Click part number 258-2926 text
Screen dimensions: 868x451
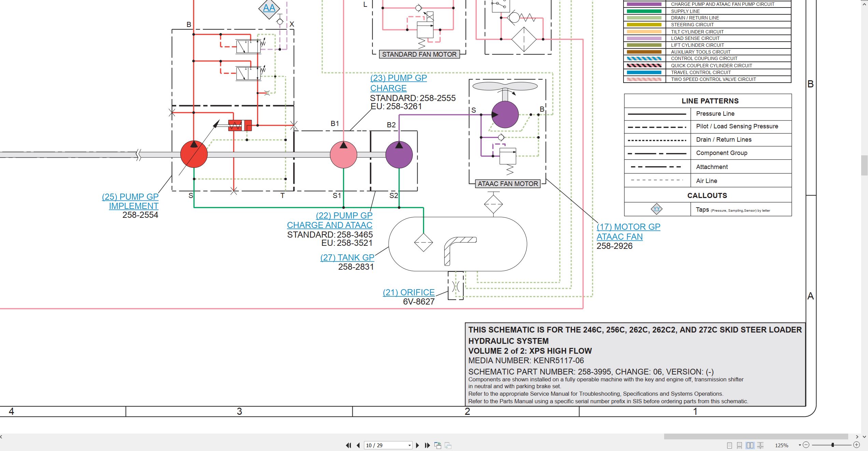pyautogui.click(x=614, y=246)
